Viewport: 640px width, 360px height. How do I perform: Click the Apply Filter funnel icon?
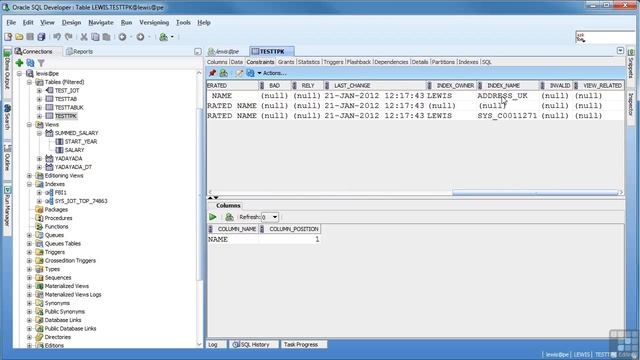coord(41,63)
